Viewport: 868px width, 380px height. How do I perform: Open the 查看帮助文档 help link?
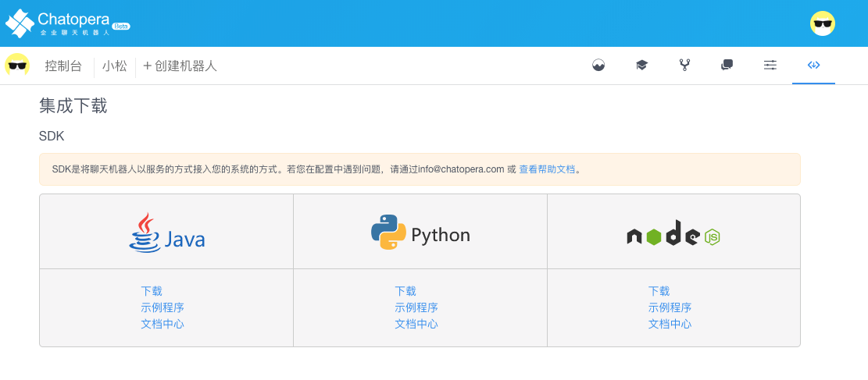pyautogui.click(x=547, y=169)
